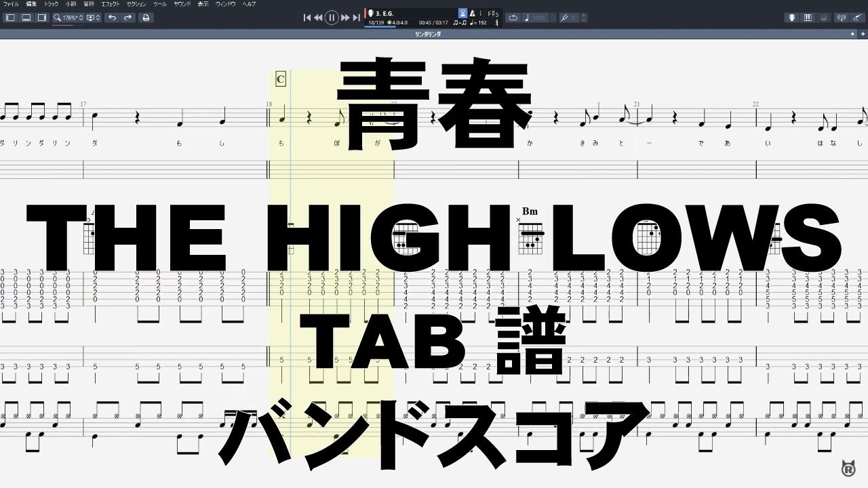The height and width of the screenshot is (488, 868).
Task: Open the ツール menu
Action: click(160, 4)
